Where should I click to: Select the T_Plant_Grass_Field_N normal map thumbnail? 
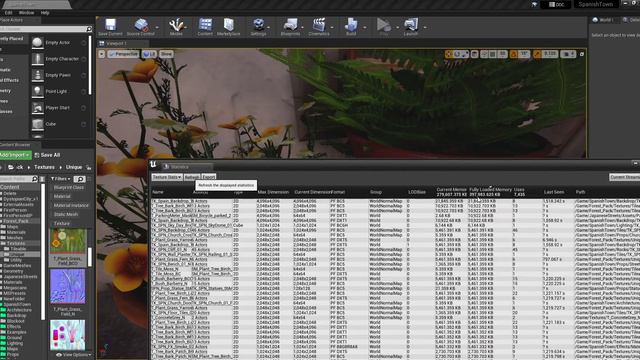(68, 287)
